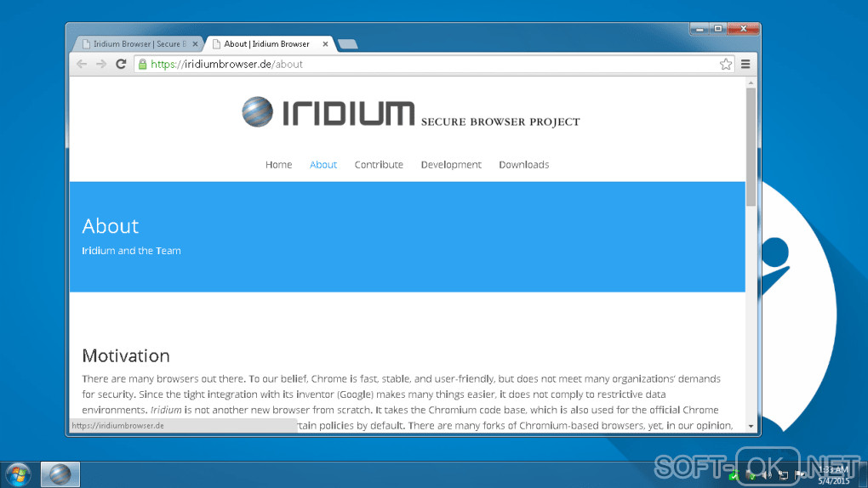Open a new tab with the new tab button
The image size is (868, 488).
pos(348,44)
